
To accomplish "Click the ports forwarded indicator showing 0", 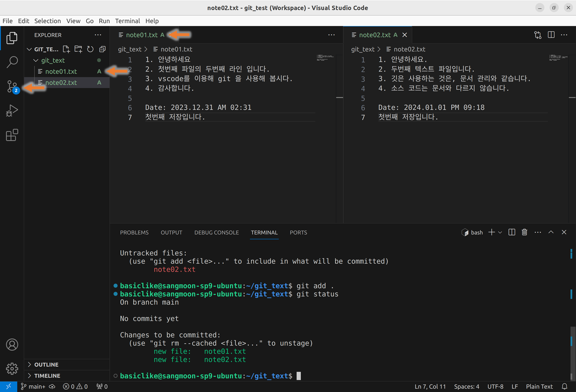I will coord(102,387).
